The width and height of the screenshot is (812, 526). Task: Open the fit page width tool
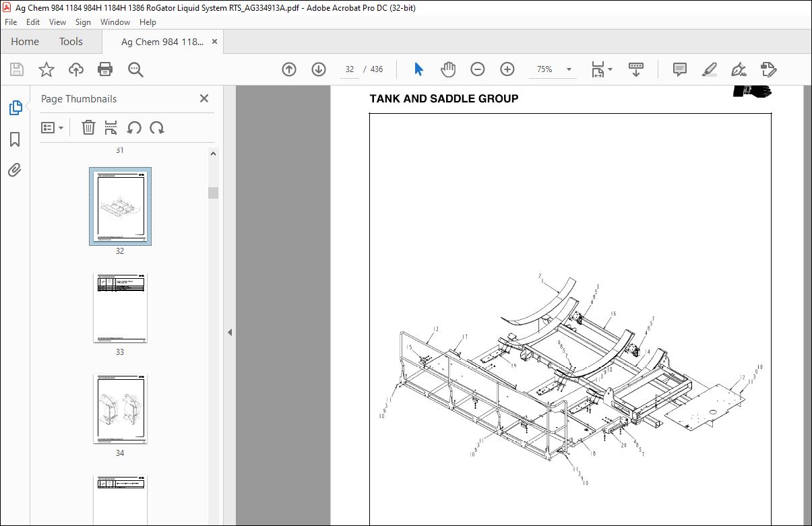[598, 69]
